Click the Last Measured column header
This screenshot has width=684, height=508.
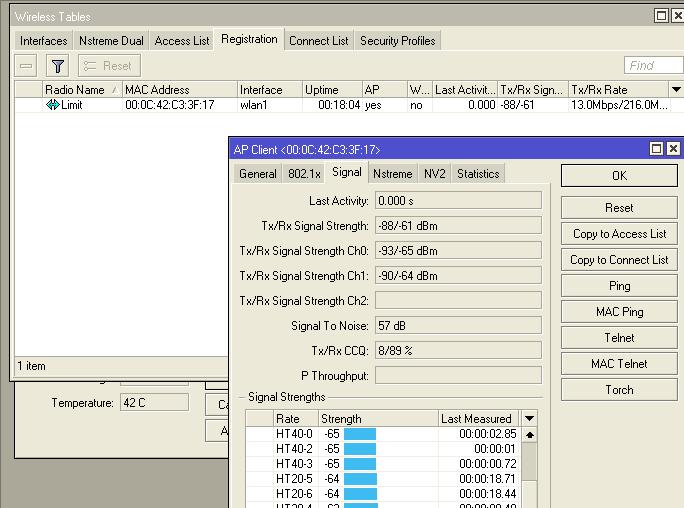[x=479, y=419]
